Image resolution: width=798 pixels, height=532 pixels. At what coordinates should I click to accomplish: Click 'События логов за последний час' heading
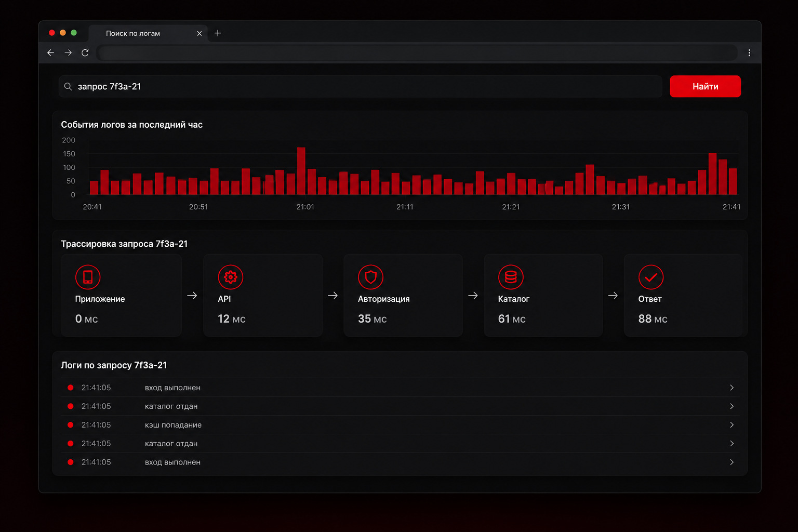coord(132,125)
